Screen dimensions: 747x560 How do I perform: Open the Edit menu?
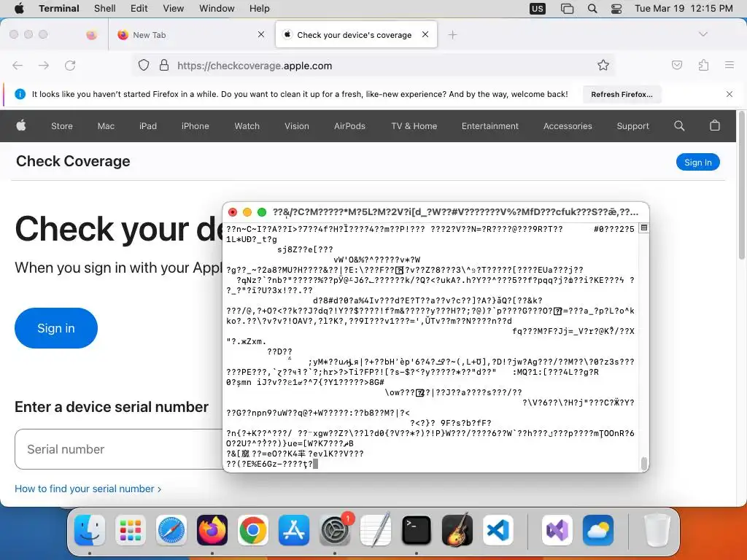point(139,8)
